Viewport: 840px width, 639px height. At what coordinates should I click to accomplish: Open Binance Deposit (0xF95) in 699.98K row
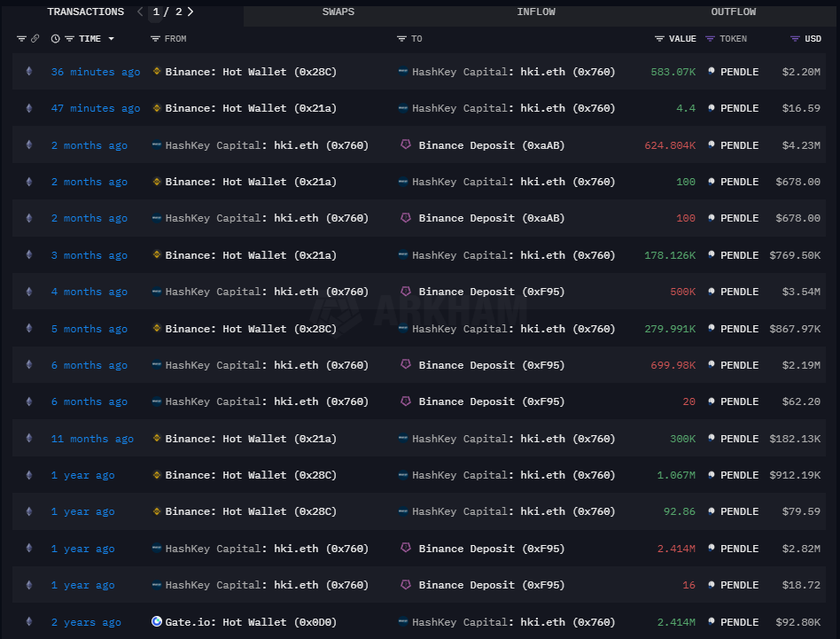pyautogui.click(x=491, y=365)
